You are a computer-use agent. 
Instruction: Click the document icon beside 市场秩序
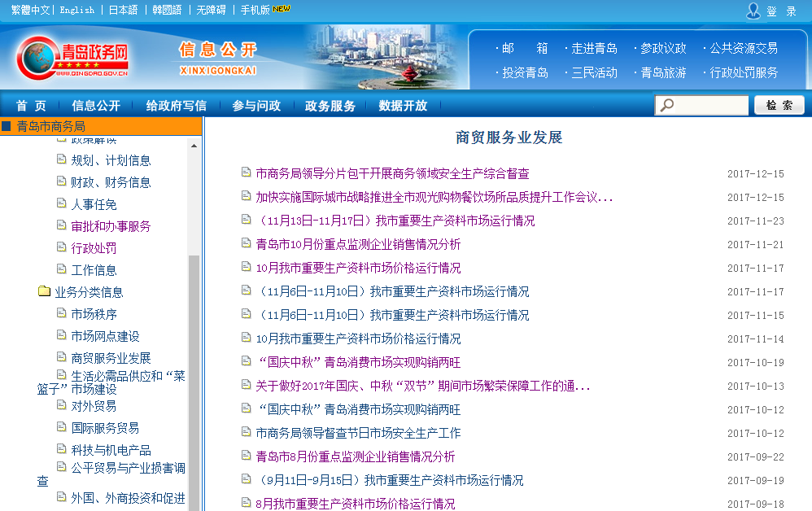(61, 313)
